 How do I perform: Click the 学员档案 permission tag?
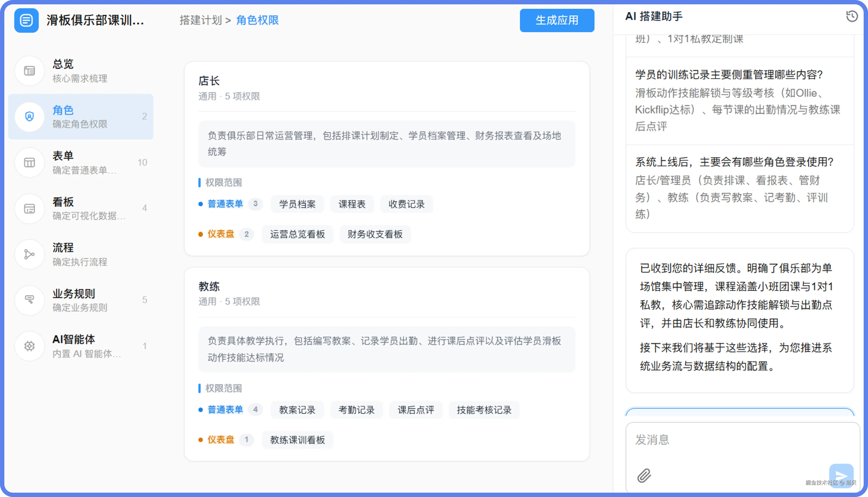pos(297,204)
